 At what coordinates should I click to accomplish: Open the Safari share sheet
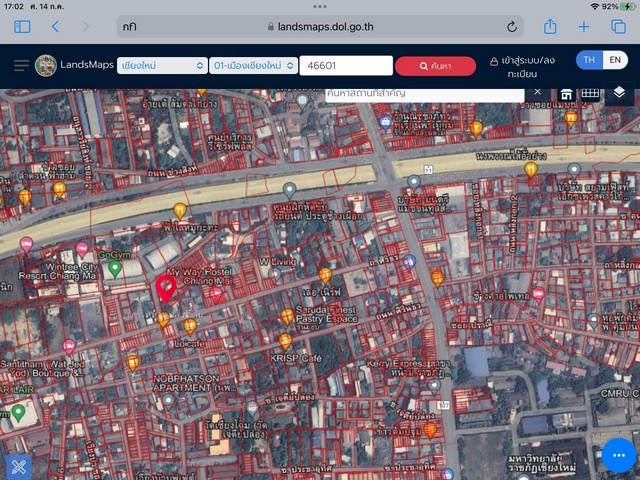[550, 27]
